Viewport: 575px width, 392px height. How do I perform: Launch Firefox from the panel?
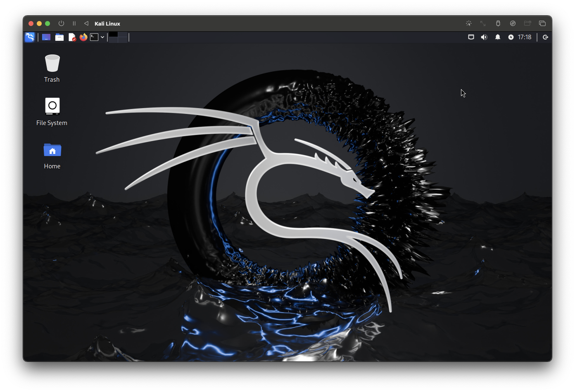tap(83, 37)
